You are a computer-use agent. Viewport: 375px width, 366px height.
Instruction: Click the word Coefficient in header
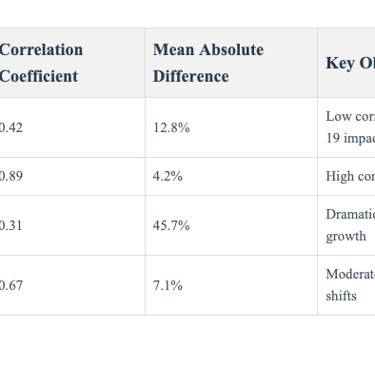point(39,76)
